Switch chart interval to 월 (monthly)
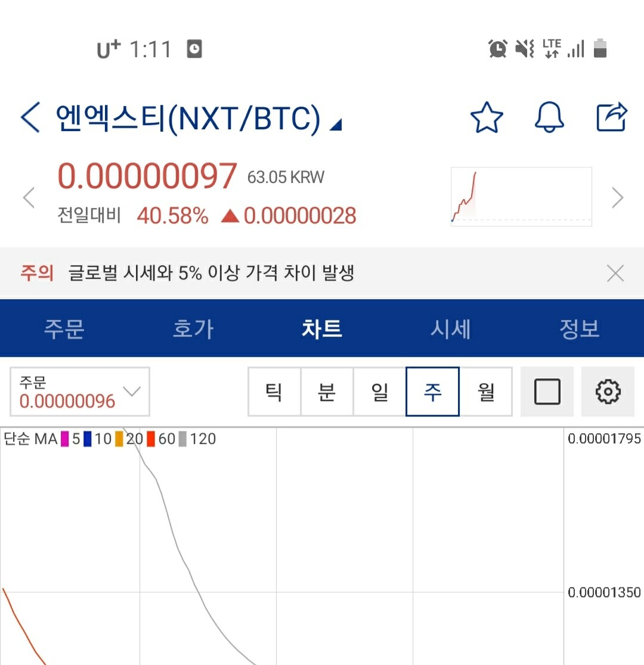 [484, 391]
